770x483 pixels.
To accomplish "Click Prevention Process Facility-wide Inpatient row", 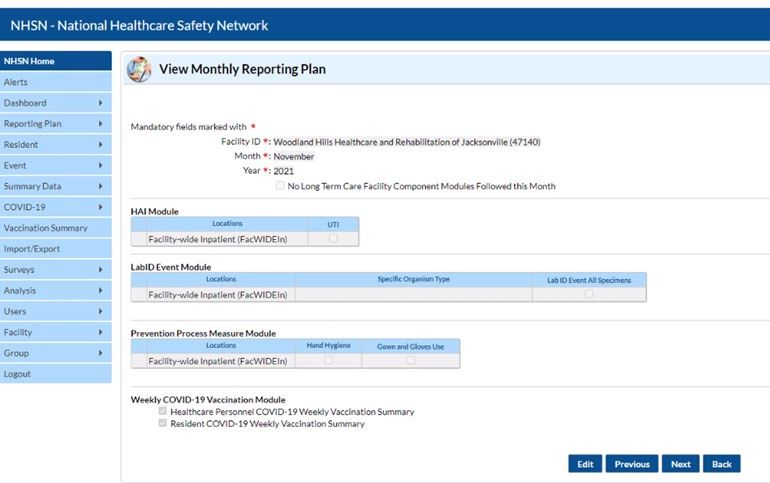I will click(x=295, y=361).
